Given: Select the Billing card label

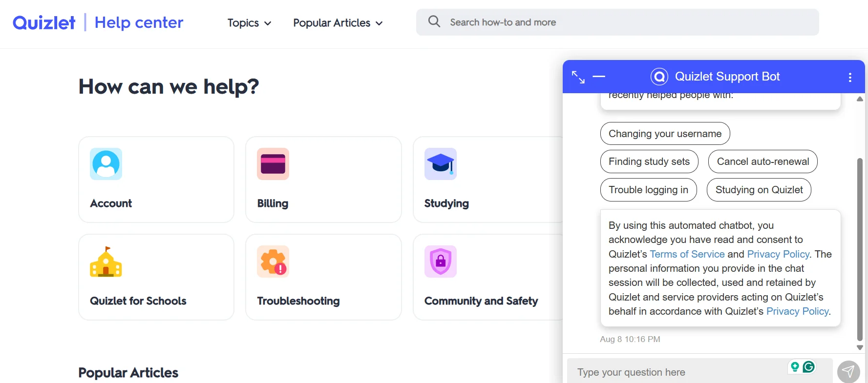Looking at the screenshot, I should (x=273, y=203).
